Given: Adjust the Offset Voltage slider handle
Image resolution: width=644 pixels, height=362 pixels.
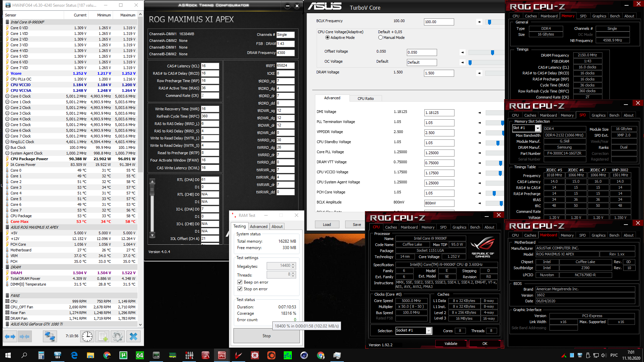Looking at the screenshot, I should (x=492, y=53).
